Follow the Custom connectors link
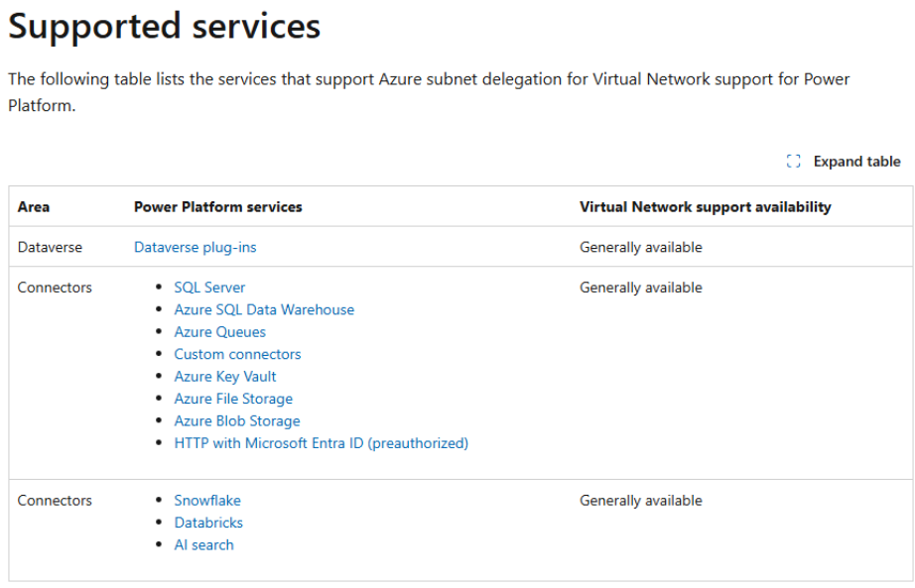Screen dimensions: 915x588 pos(237,354)
